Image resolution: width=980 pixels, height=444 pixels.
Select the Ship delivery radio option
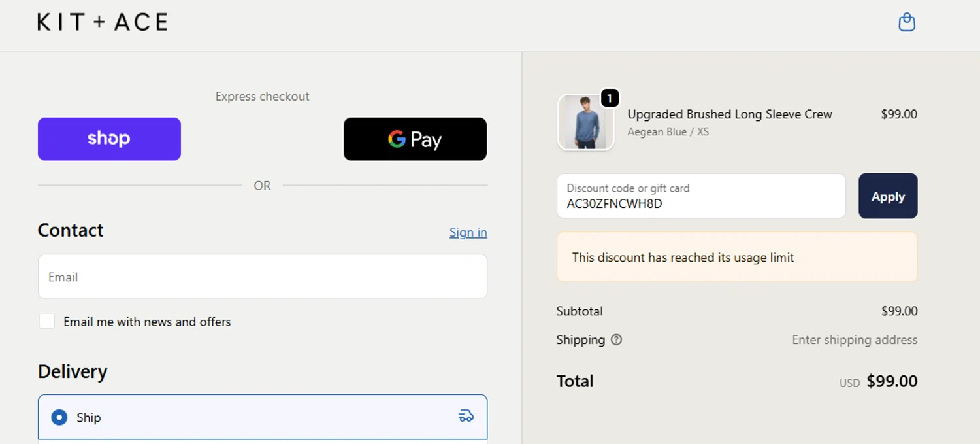[59, 417]
